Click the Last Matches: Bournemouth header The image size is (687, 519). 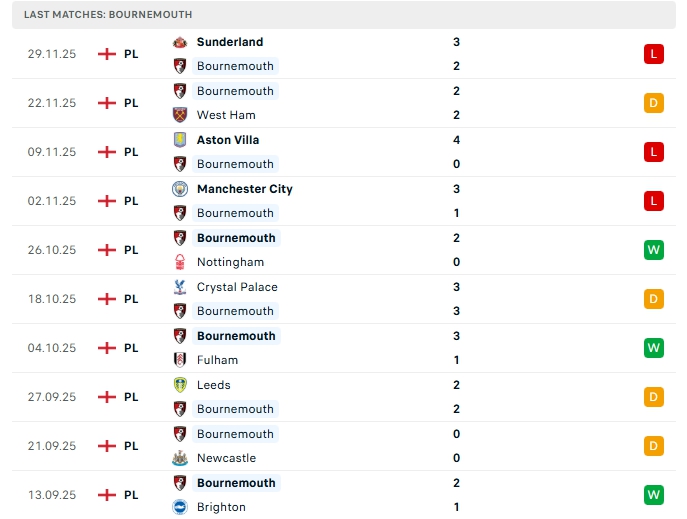109,15
